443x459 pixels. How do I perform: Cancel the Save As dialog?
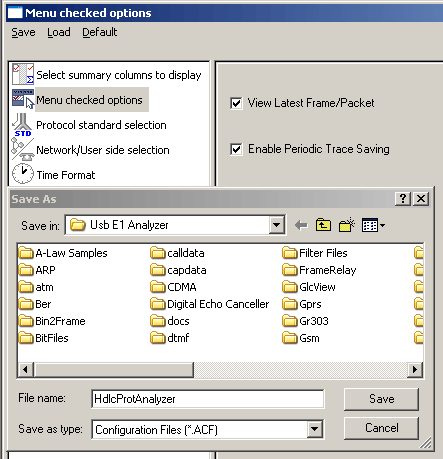381,428
